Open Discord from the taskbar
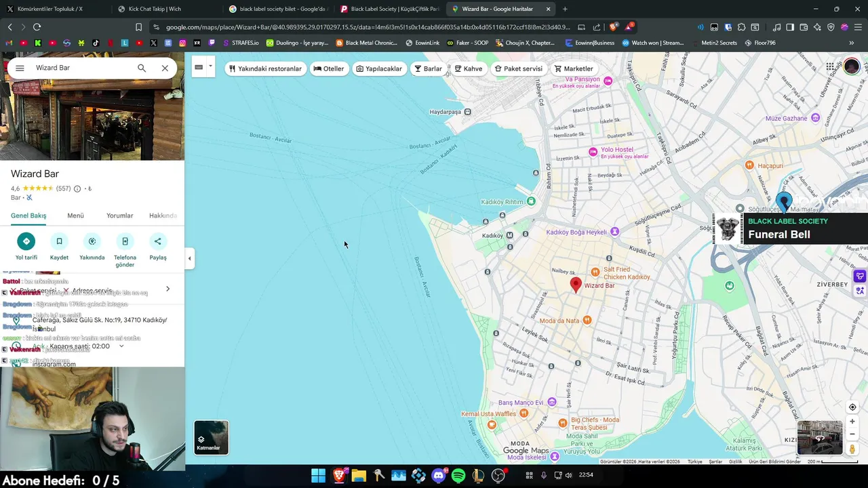868x488 pixels. (x=439, y=476)
